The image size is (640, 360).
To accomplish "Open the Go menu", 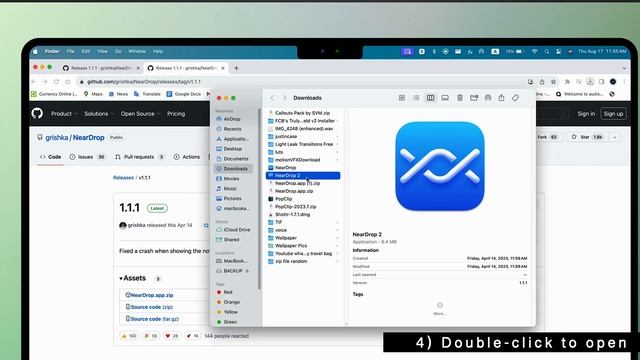I will 118,51.
